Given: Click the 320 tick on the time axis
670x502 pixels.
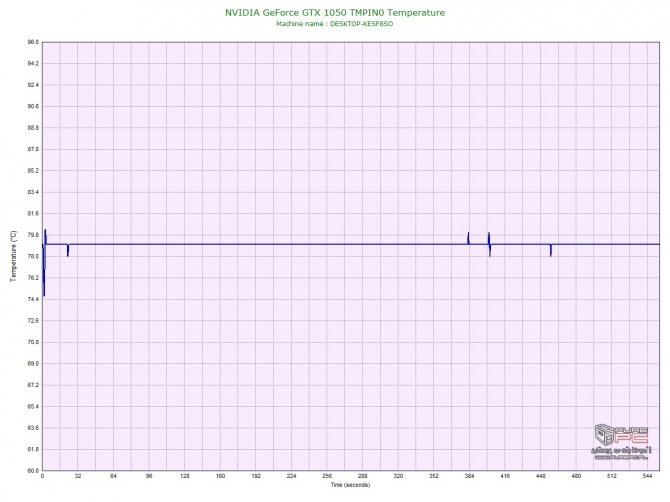Looking at the screenshot, I should tap(398, 476).
